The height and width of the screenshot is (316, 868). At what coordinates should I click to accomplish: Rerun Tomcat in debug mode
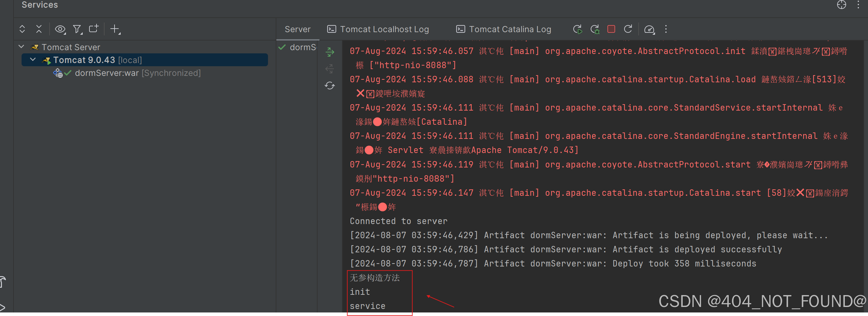595,29
